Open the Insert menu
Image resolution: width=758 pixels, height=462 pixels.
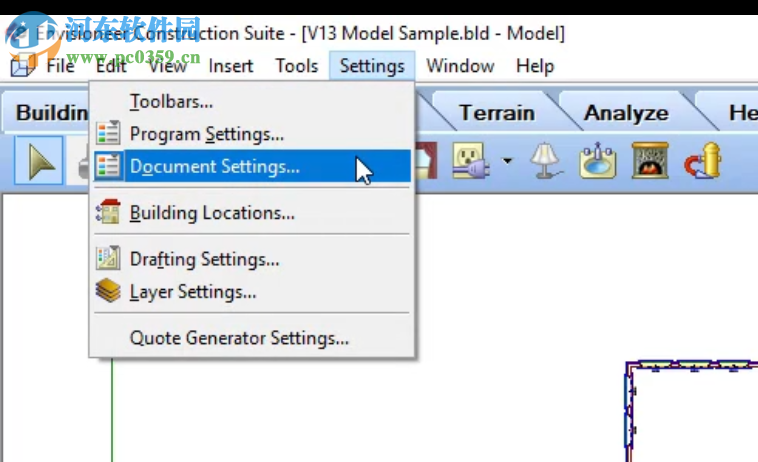coord(231,66)
